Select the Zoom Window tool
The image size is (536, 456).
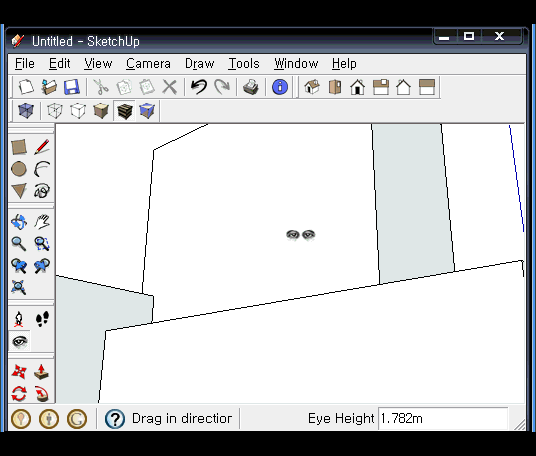(x=42, y=244)
